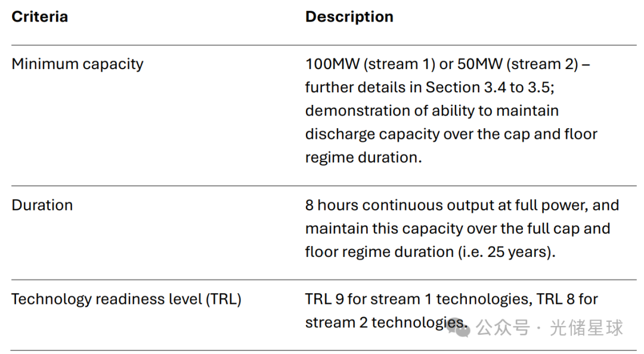Click the Description column header

(x=349, y=17)
